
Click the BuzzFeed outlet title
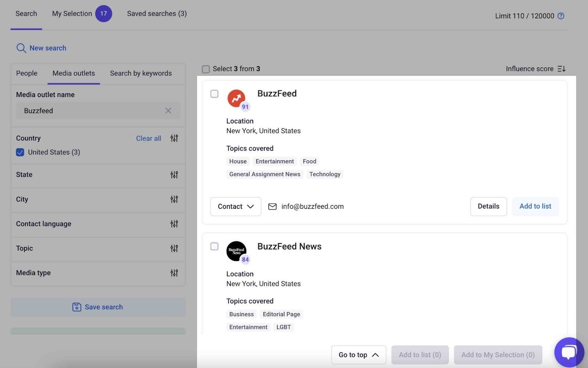[277, 94]
